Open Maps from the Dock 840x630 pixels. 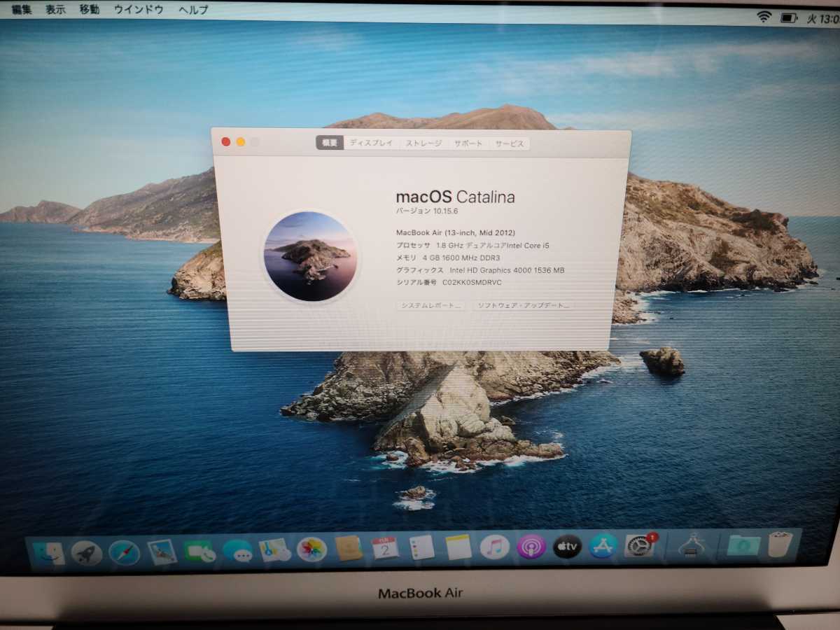click(274, 550)
